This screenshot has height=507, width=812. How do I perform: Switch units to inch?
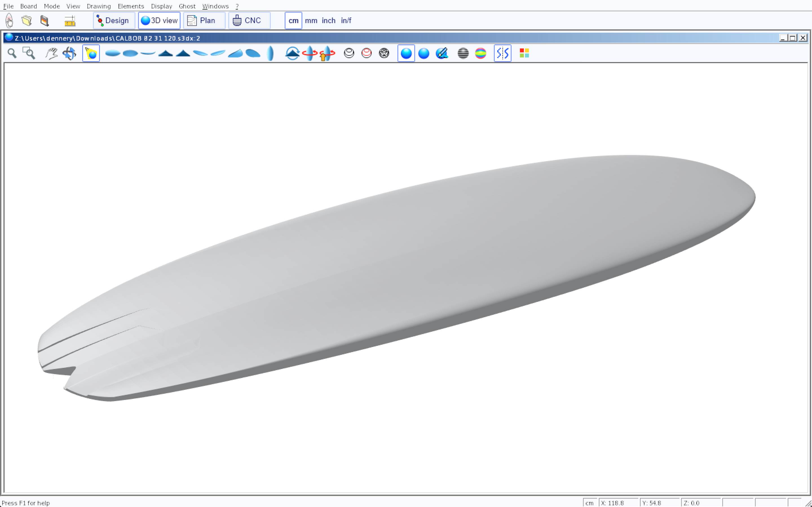point(328,21)
